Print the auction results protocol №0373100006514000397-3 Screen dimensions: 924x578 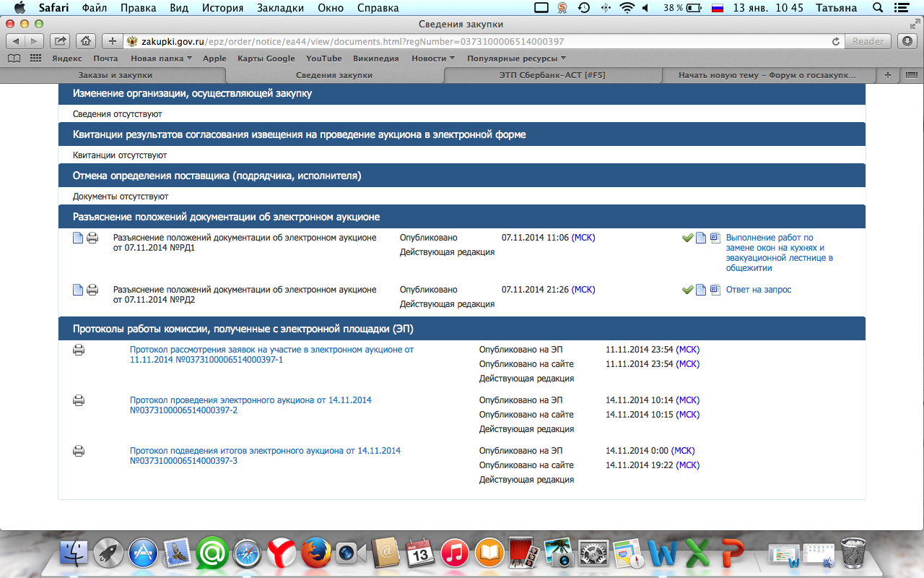click(x=79, y=452)
